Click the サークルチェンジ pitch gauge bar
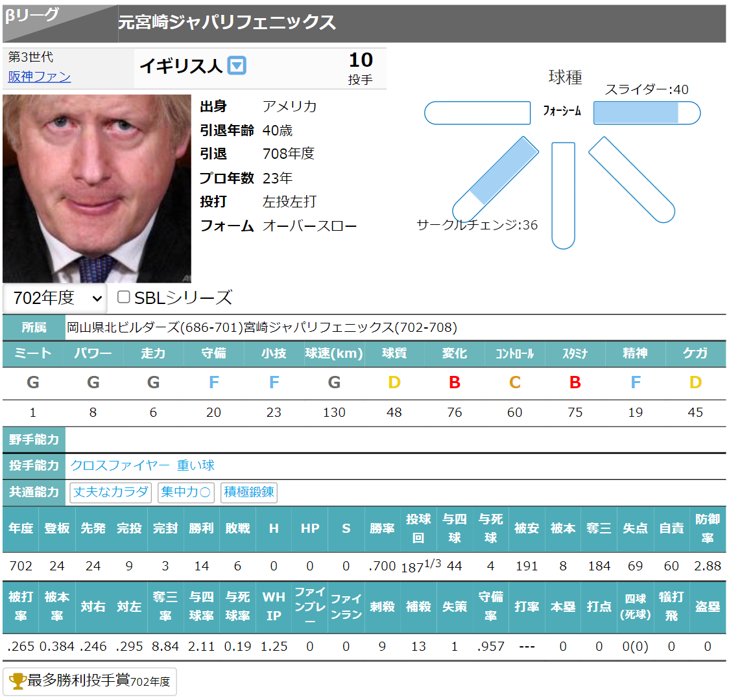This screenshot has width=729, height=700. [x=496, y=180]
